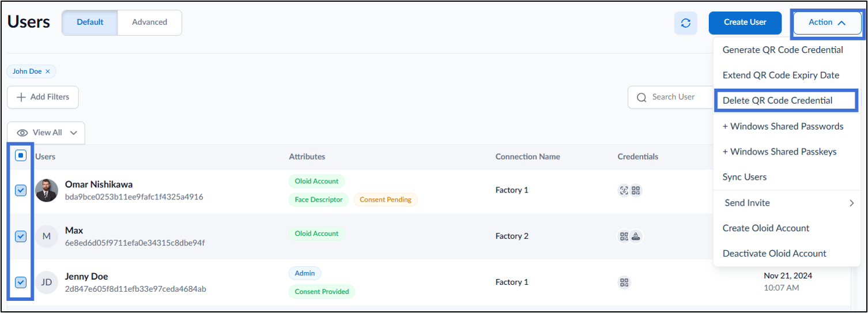Expand the Send Invite submenu

tap(787, 203)
